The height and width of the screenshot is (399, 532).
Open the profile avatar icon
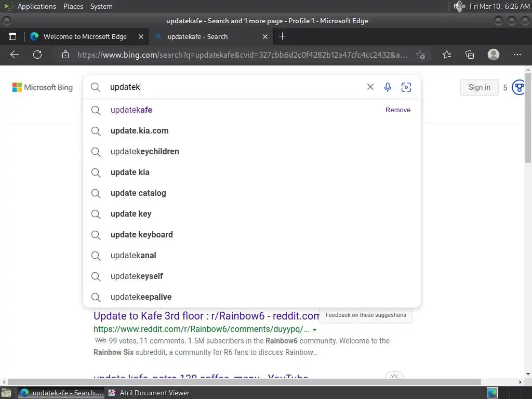(494, 55)
